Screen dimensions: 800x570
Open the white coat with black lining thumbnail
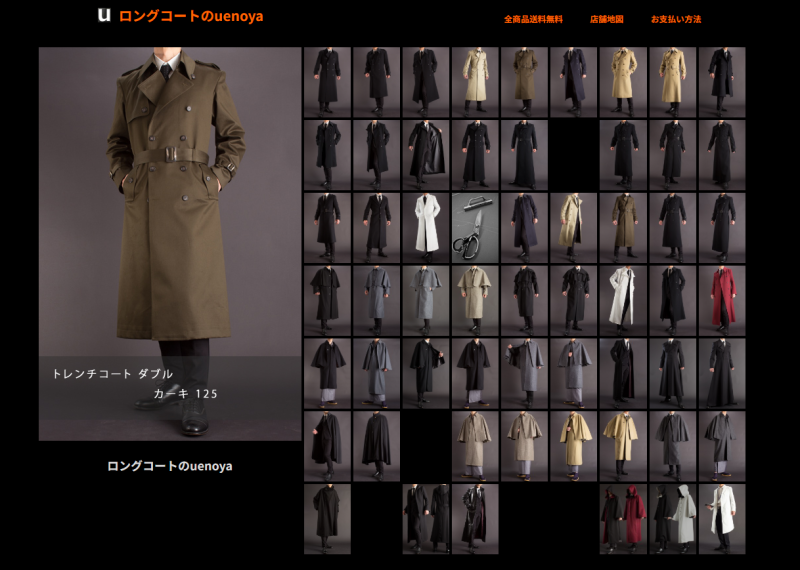click(x=623, y=300)
